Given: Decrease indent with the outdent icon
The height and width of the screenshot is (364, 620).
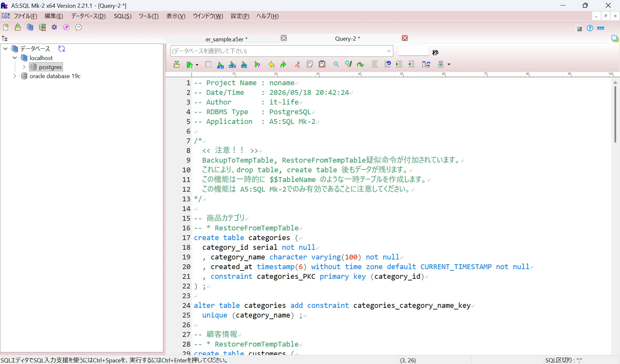Looking at the screenshot, I should pos(411,64).
